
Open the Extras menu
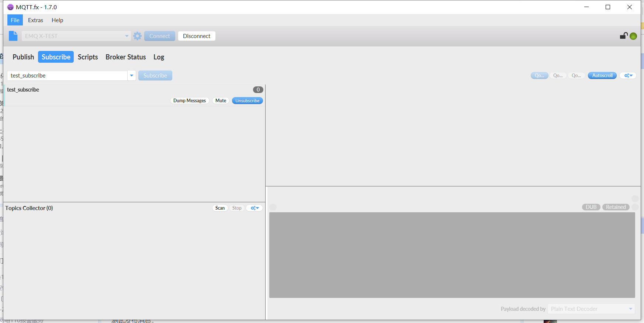(35, 20)
